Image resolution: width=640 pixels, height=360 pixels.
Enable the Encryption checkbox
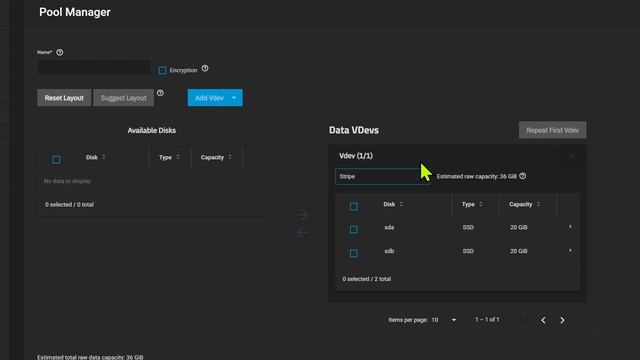click(x=162, y=70)
